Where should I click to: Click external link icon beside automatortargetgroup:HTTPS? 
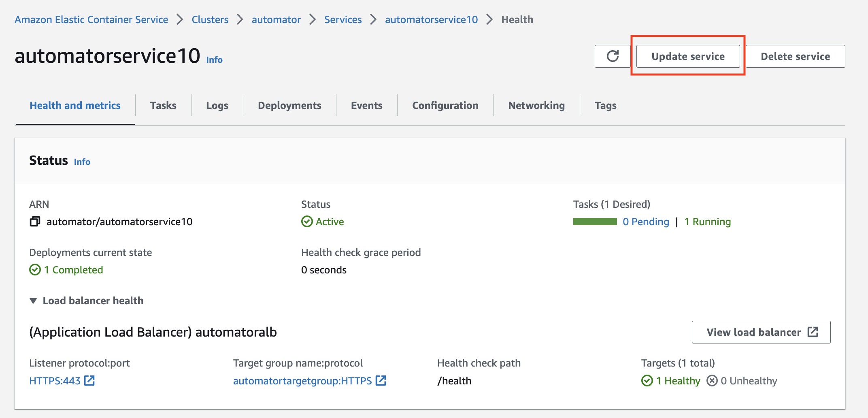(381, 381)
